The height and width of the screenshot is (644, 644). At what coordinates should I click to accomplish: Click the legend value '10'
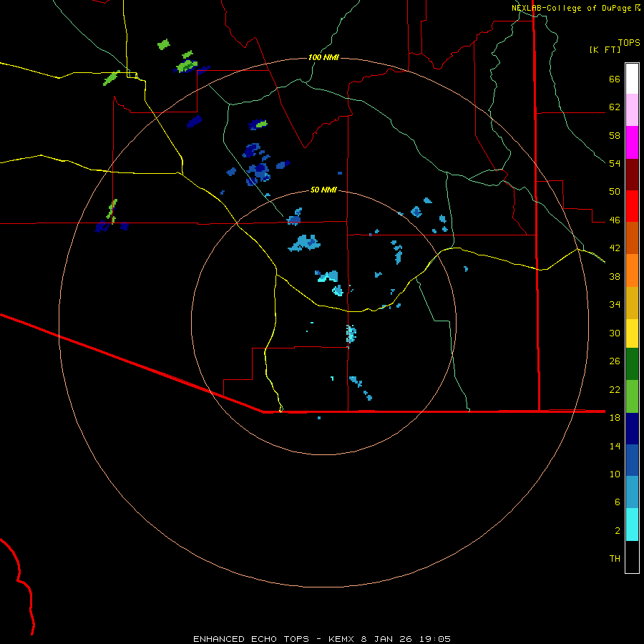[615, 474]
